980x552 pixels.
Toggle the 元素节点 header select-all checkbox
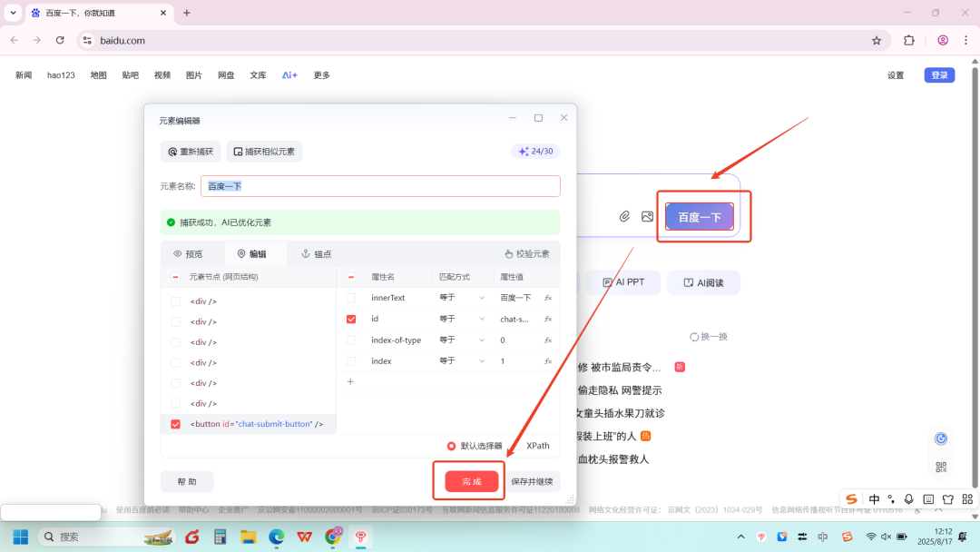point(176,277)
